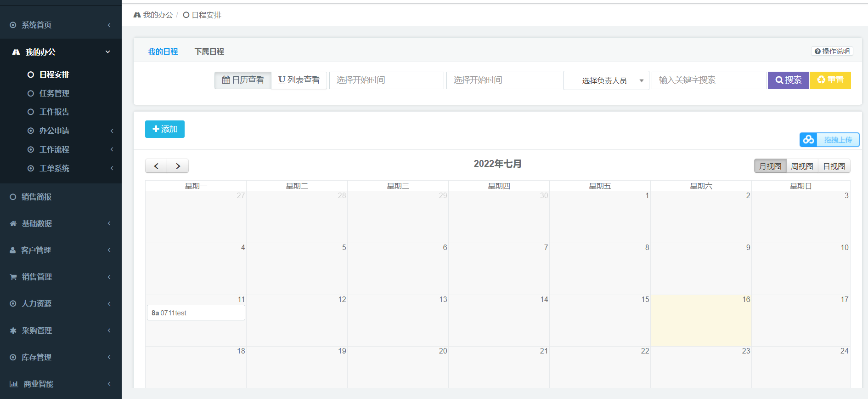Open 工作报告 in sidebar
This screenshot has height=399, width=868.
54,112
